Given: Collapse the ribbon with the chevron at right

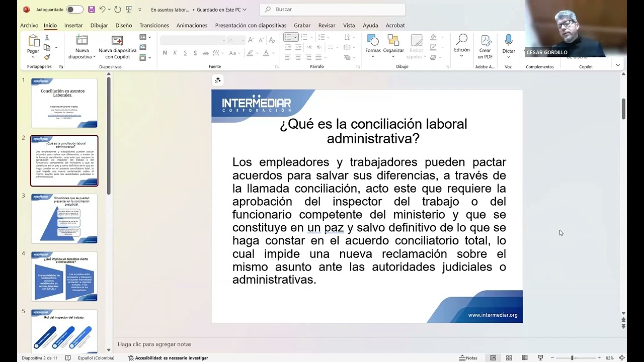Looking at the screenshot, I should click(x=618, y=65).
